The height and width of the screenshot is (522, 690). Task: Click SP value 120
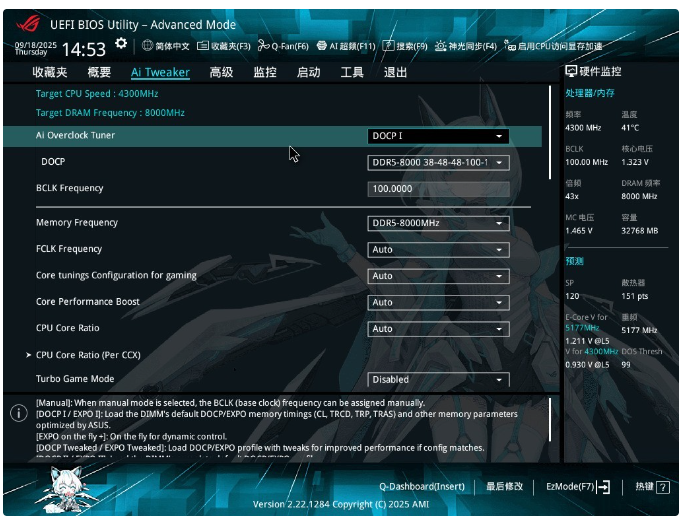click(572, 296)
